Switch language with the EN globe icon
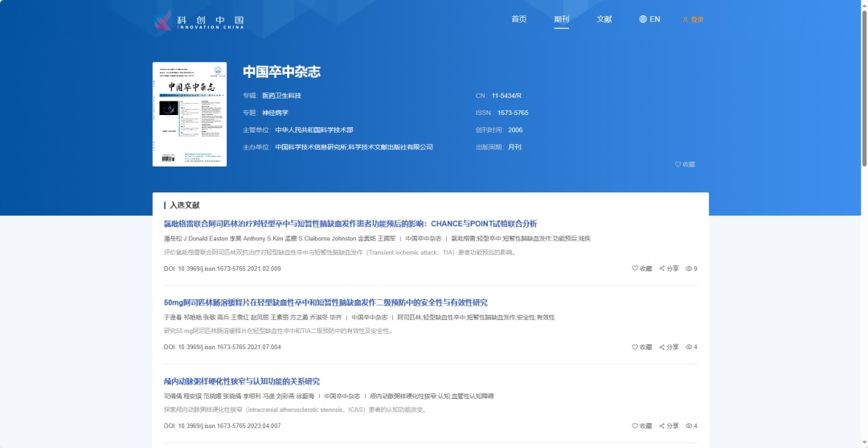 point(649,19)
